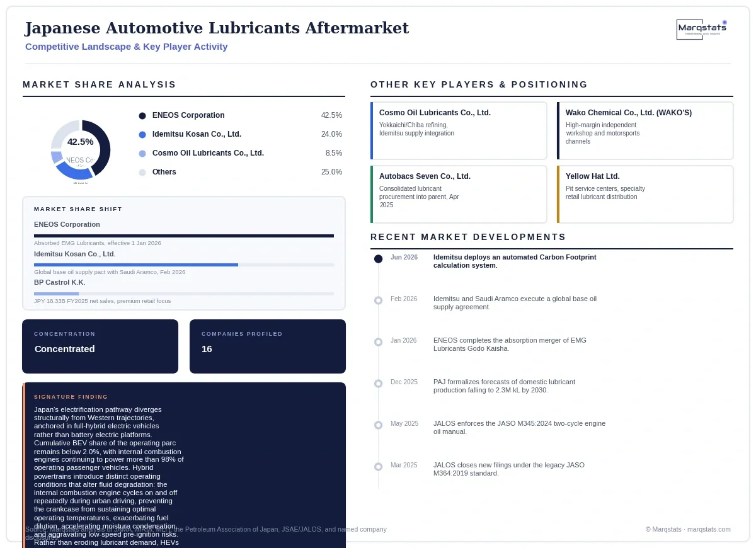Click the Idemitsu Kosan legend color dot
Viewport: 756px width, 548px height.
142,135
